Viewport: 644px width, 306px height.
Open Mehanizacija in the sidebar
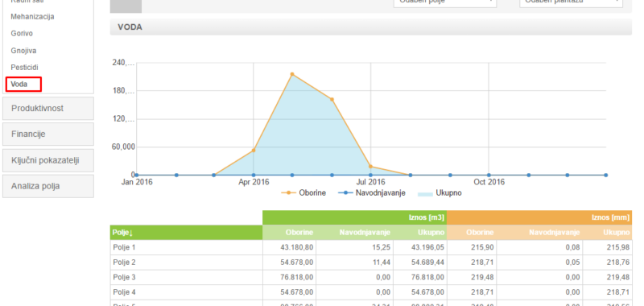[x=32, y=17]
